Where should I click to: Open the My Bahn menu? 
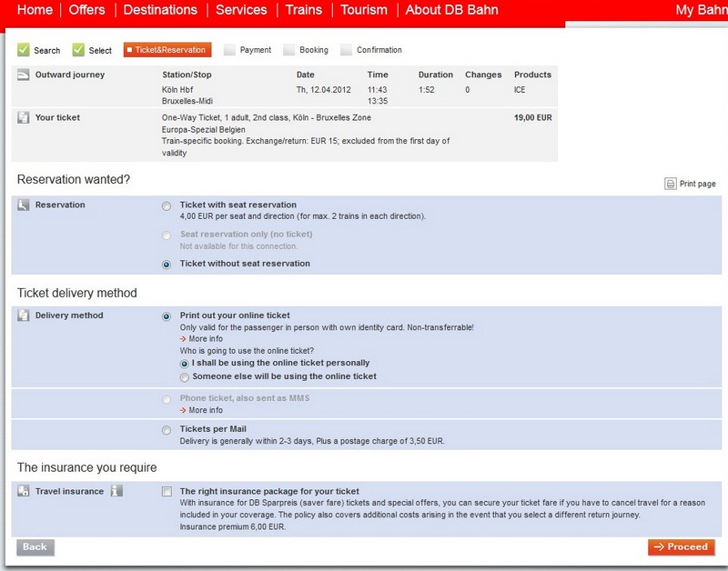point(701,10)
